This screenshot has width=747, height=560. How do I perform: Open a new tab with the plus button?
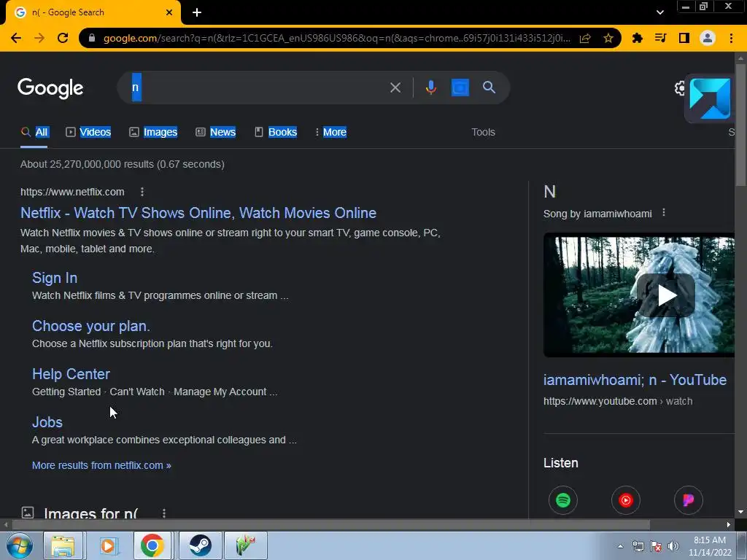click(x=197, y=12)
